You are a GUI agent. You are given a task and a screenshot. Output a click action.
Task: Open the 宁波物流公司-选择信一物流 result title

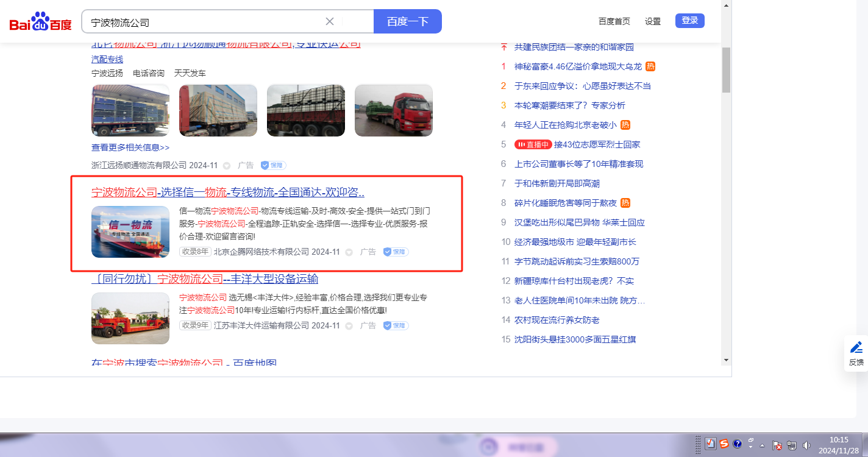point(228,193)
